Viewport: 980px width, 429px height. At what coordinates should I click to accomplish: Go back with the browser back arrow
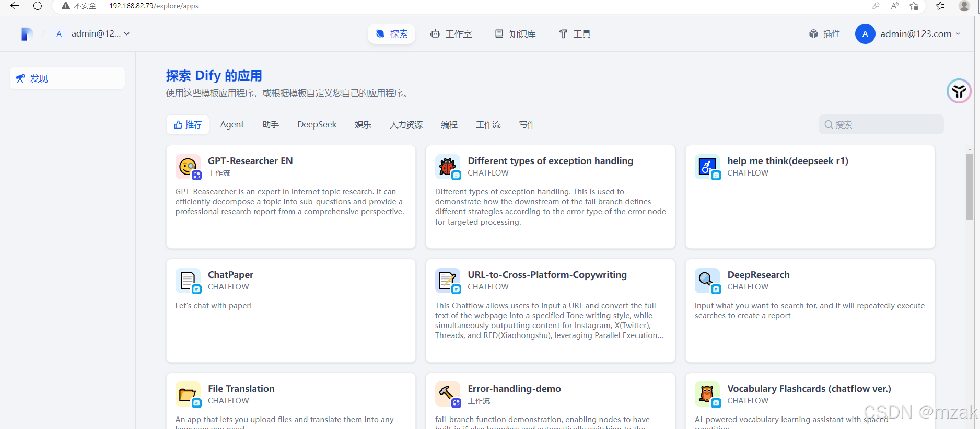(15, 6)
